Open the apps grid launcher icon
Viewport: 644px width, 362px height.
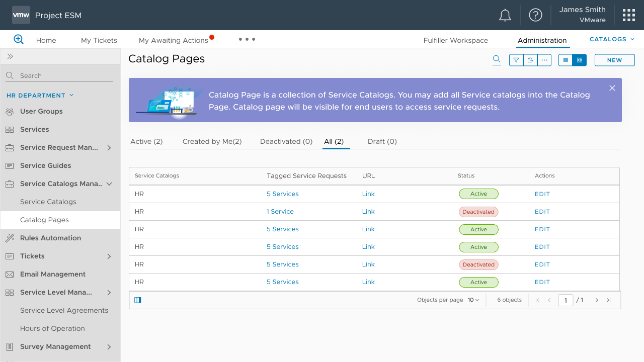tap(628, 15)
